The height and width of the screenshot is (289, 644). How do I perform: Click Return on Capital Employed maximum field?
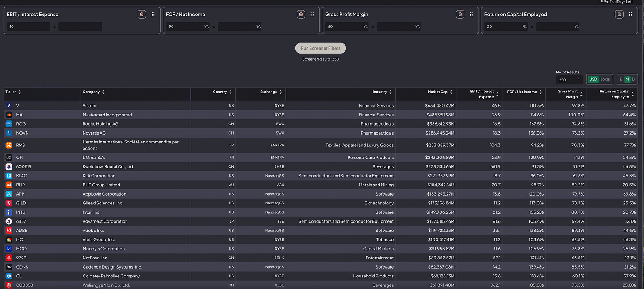click(x=558, y=27)
